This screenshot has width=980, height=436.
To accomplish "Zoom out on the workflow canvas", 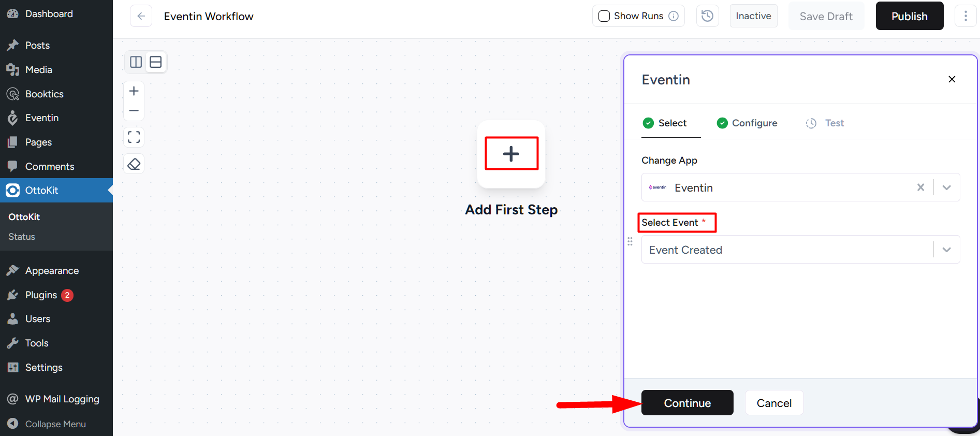I will [x=134, y=110].
